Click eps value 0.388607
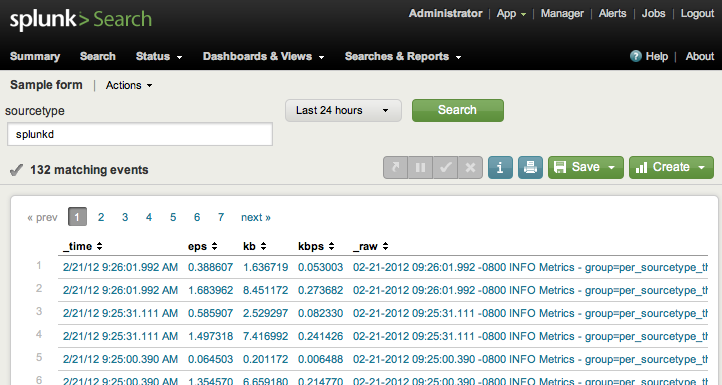Viewport: 722px width, 385px height. click(x=210, y=268)
